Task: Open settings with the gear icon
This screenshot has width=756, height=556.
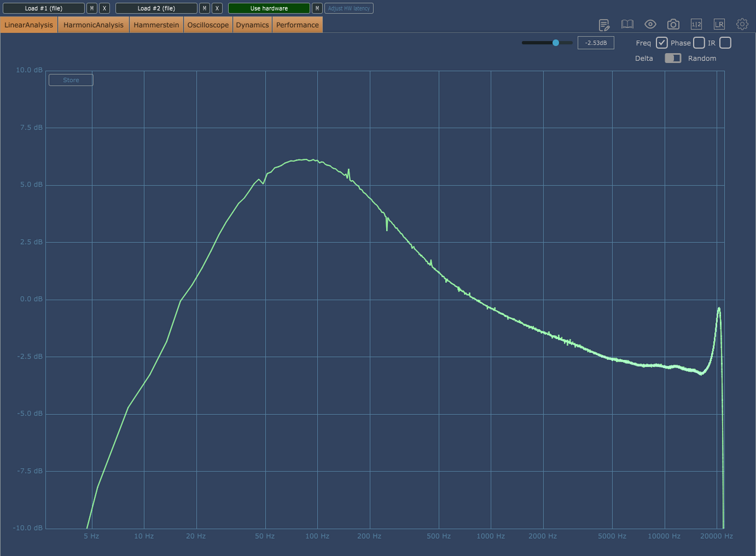Action: (742, 24)
